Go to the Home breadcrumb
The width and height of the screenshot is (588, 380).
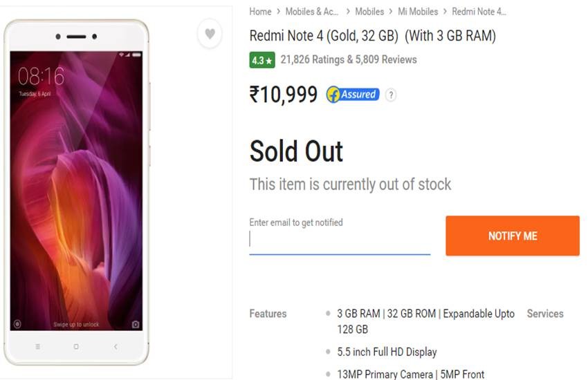click(x=260, y=12)
